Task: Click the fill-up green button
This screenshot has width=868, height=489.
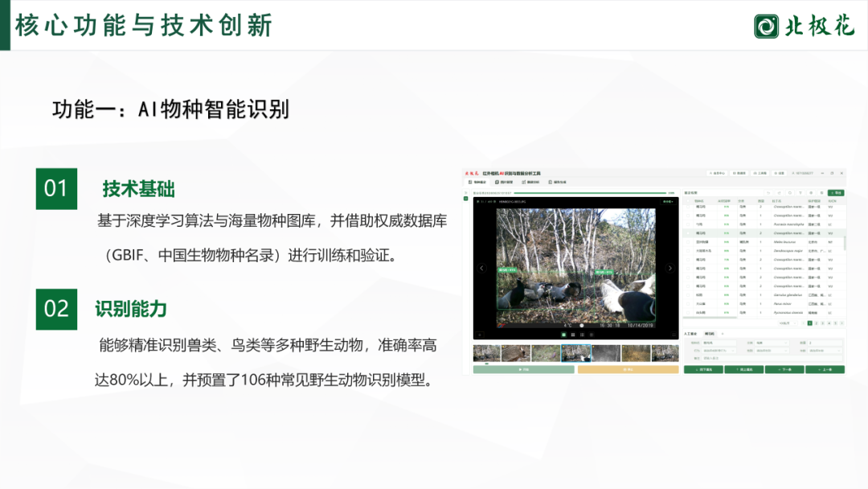Action: click(x=744, y=369)
